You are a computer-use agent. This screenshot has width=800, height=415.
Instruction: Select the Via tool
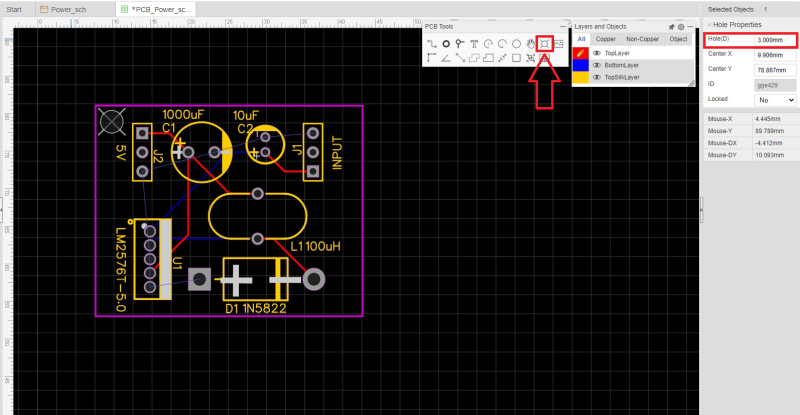(x=460, y=44)
